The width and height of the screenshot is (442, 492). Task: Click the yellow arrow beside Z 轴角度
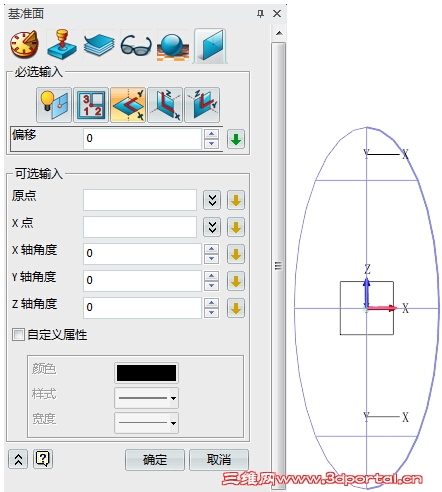[x=236, y=308]
